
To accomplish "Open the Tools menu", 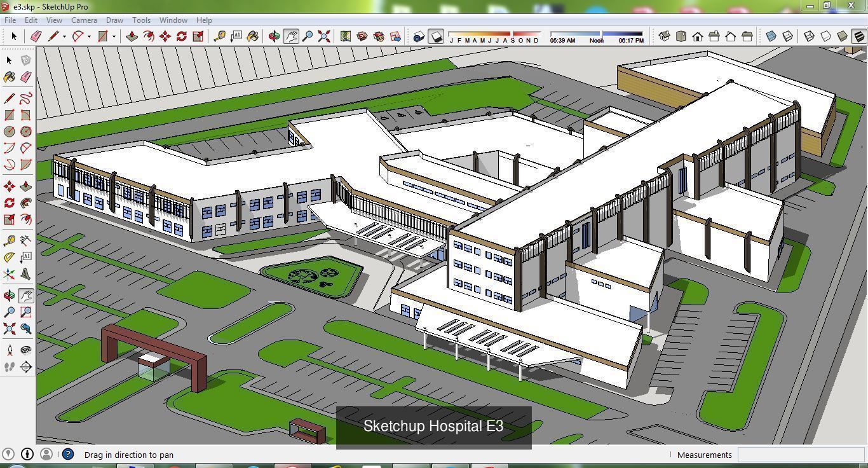I will click(x=141, y=20).
